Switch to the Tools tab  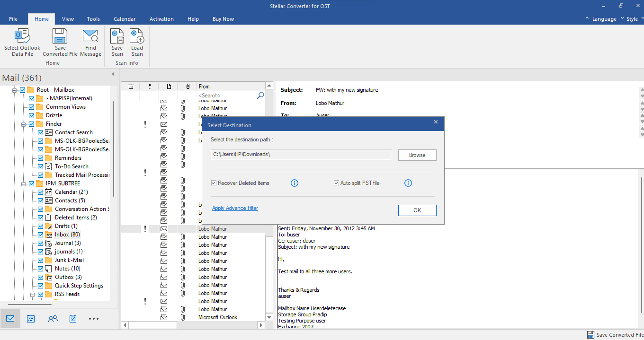point(93,19)
